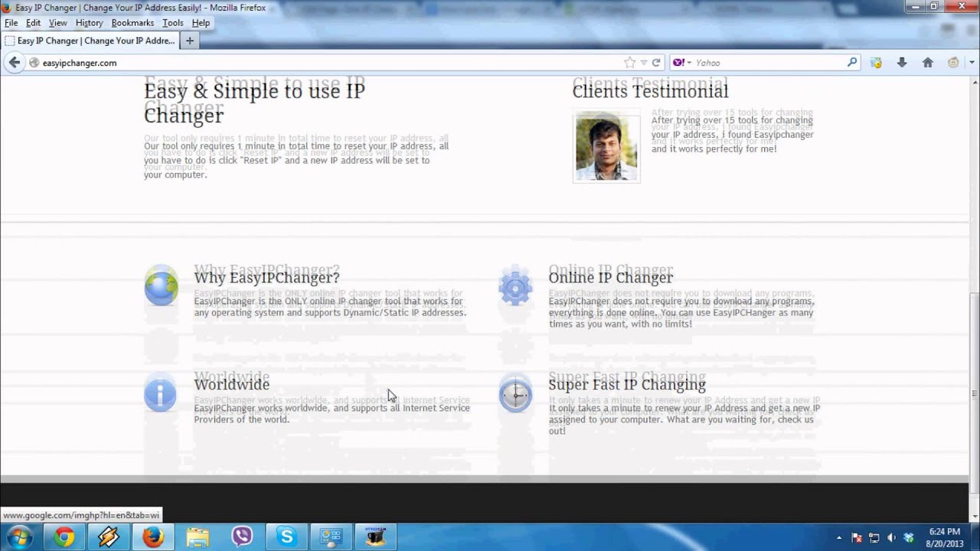The height and width of the screenshot is (551, 980).
Task: Select the Easy IP Changer tab
Action: pos(89,41)
